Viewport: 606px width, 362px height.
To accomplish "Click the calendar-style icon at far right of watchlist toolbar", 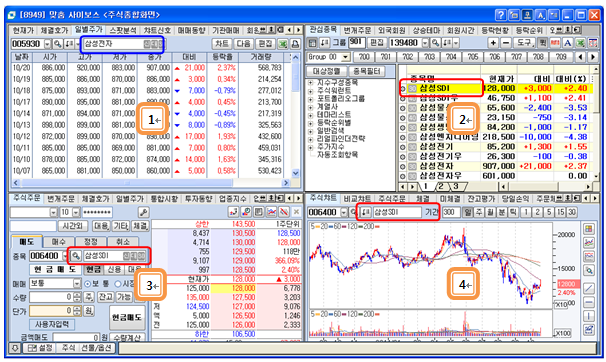I will 592,43.
